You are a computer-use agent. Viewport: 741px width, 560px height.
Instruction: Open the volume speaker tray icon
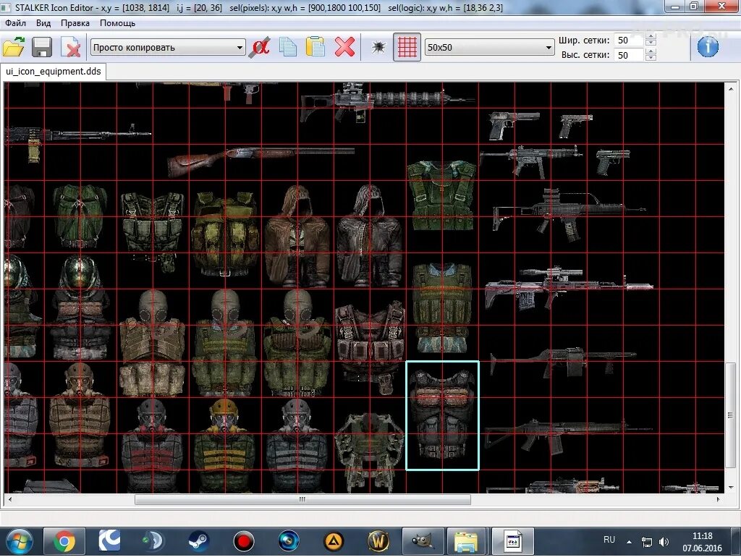tap(664, 542)
